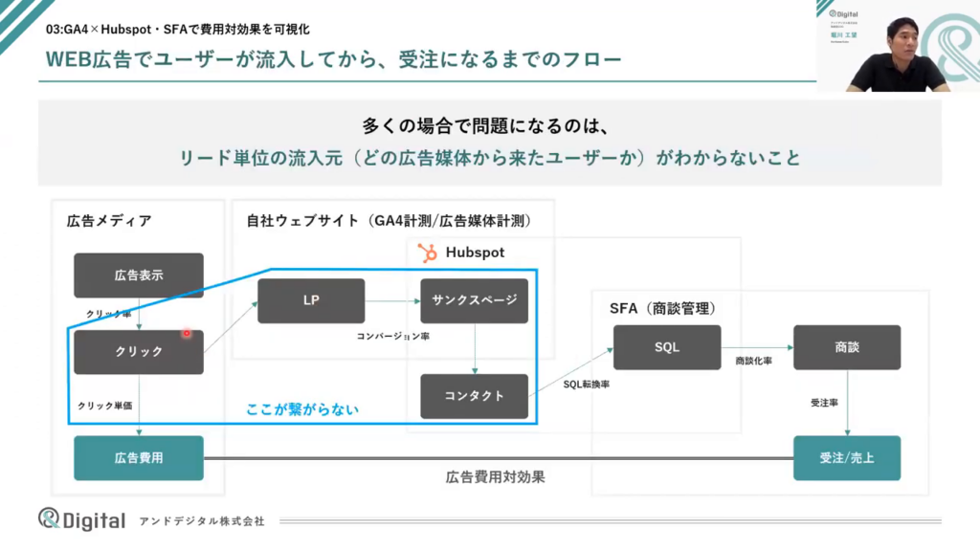The width and height of the screenshot is (980, 551).
Task: Click the blue ここが繋がらない label
Action: (302, 410)
